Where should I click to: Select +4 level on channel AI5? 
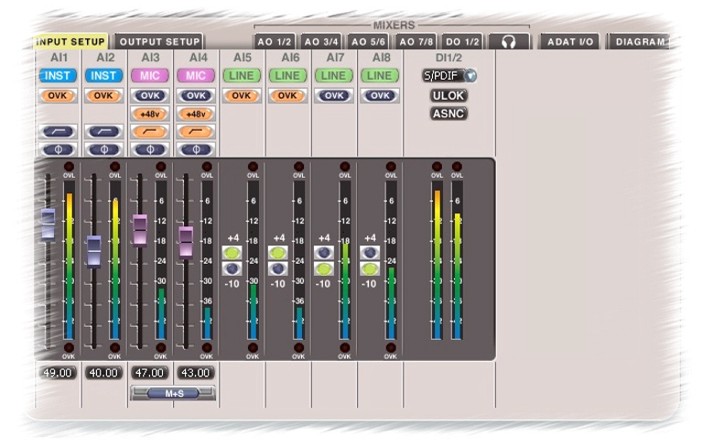[x=232, y=253]
